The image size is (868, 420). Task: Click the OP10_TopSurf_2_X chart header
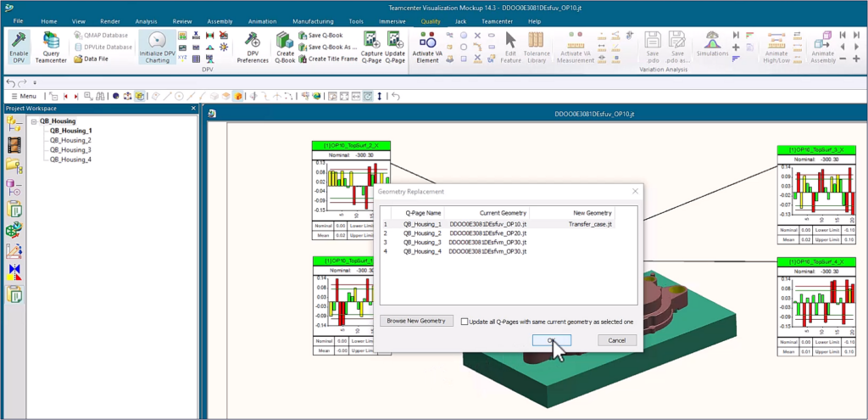(352, 146)
